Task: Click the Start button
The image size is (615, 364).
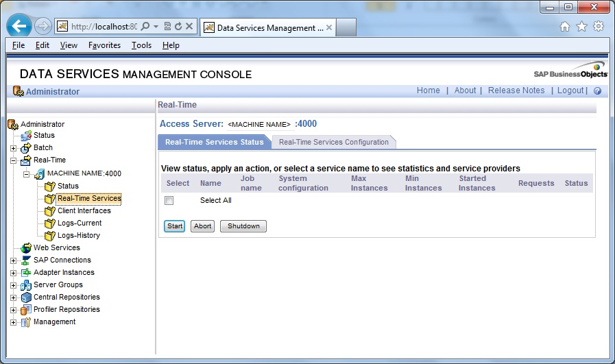Action: tap(175, 226)
